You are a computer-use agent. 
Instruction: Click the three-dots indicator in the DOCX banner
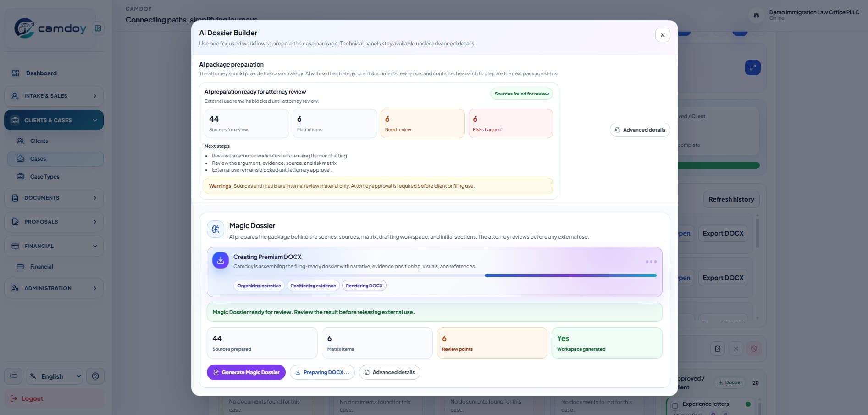[x=651, y=262]
